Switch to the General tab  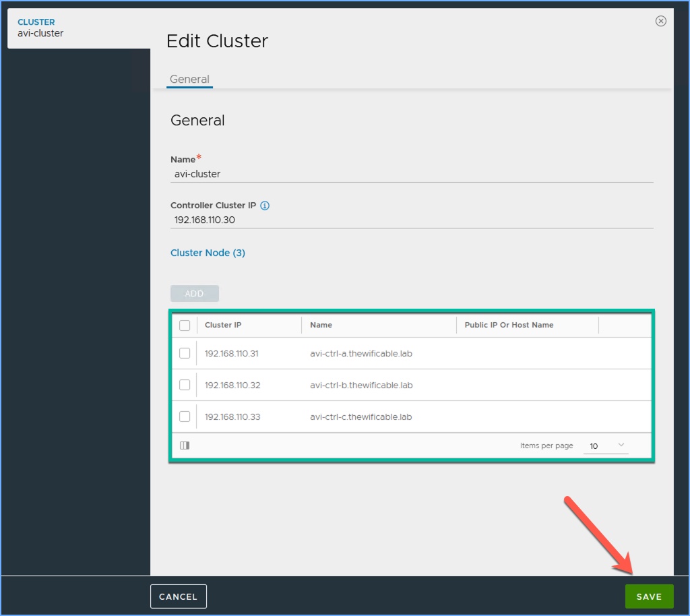tap(189, 79)
